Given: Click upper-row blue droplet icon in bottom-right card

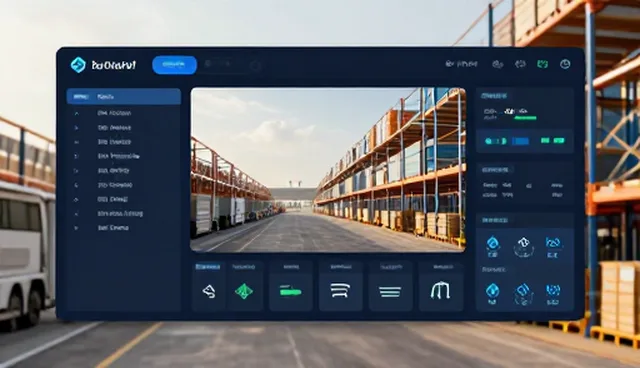Looking at the screenshot, I should coord(493,244).
